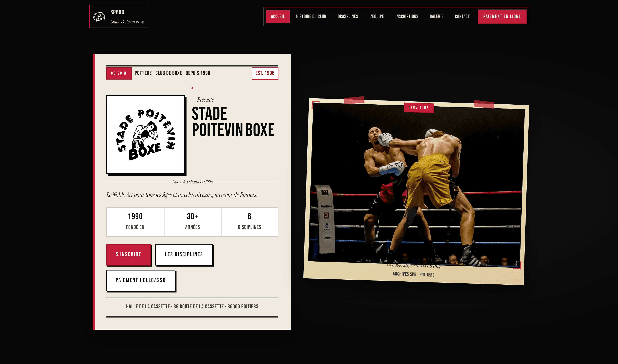The height and width of the screenshot is (364, 618).
Task: Click the Ce soir red badge
Action: click(119, 73)
